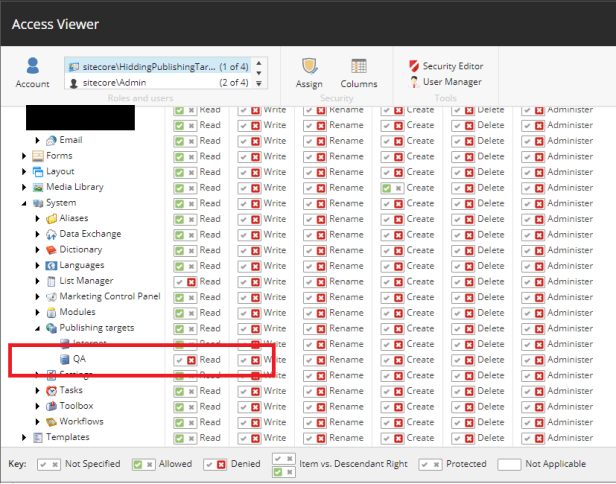616x484 pixels.
Task: Toggle the Read permission for QA row
Action: click(197, 360)
